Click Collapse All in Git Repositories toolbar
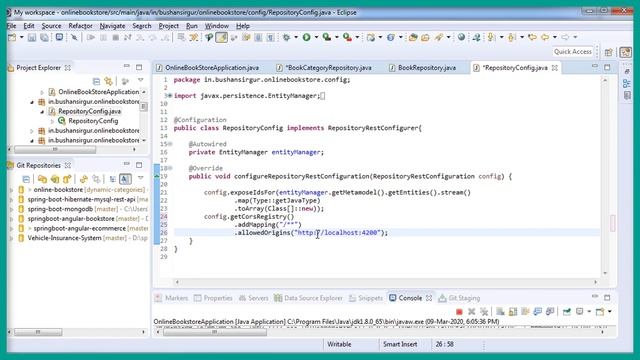The image size is (640, 360). [x=26, y=179]
